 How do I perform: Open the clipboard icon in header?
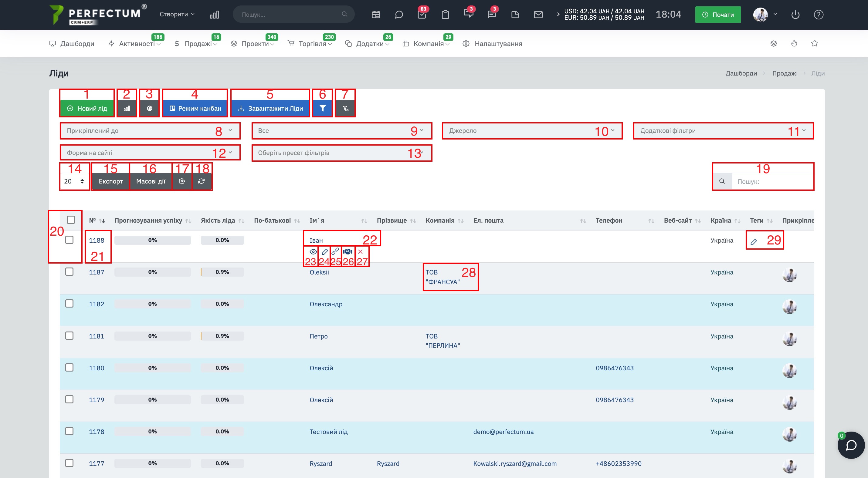tap(446, 15)
